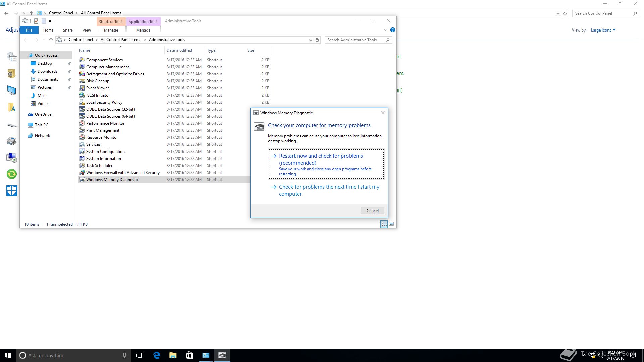This screenshot has width=644, height=362.
Task: Click the Search Control Panel field
Action: coord(605,13)
